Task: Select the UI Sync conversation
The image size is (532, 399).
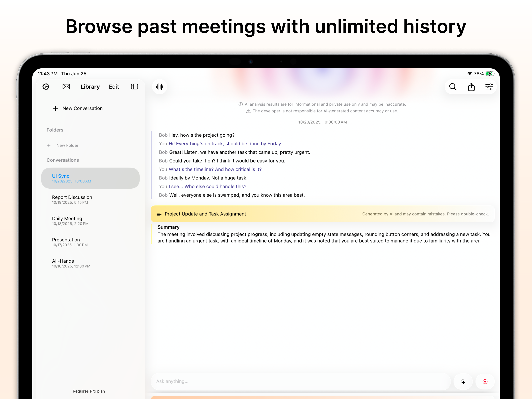Action: click(x=90, y=178)
